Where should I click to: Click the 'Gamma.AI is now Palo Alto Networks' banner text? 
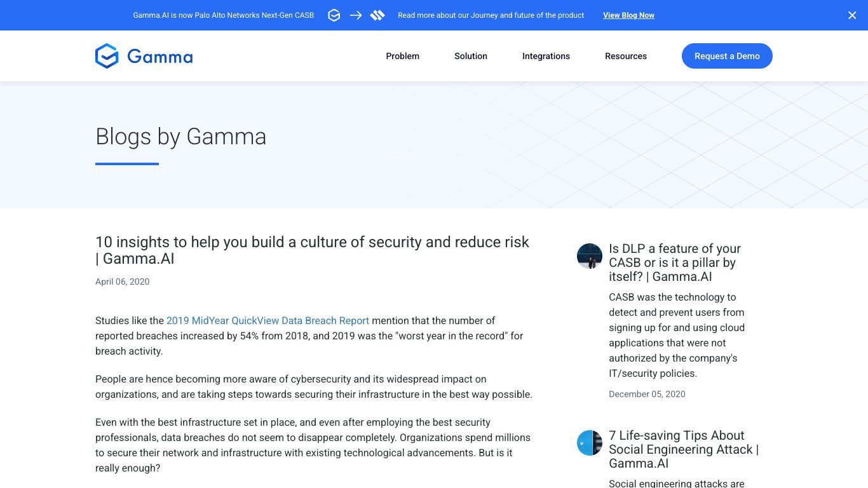coord(224,15)
